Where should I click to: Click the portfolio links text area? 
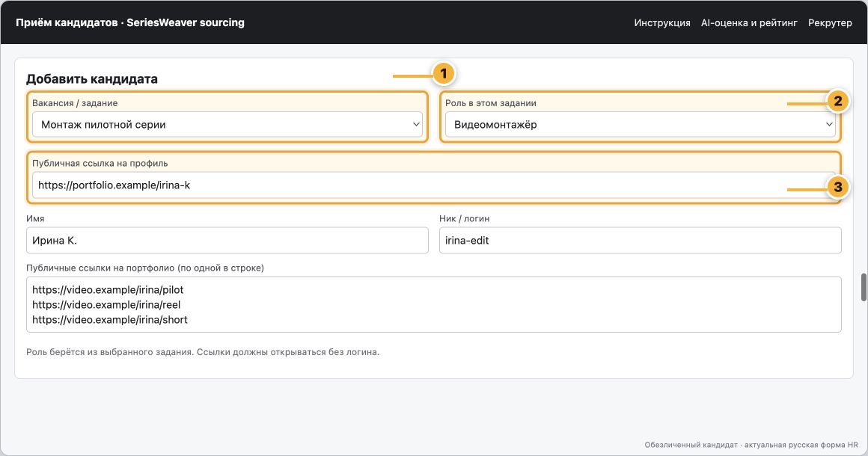pos(434,304)
